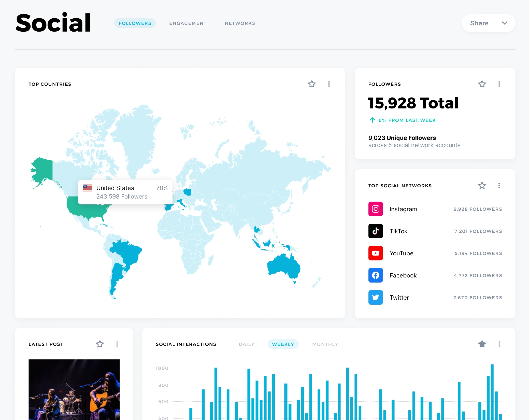Open the latest post concert thumbnail
This screenshot has width=529, height=420.
[x=74, y=389]
